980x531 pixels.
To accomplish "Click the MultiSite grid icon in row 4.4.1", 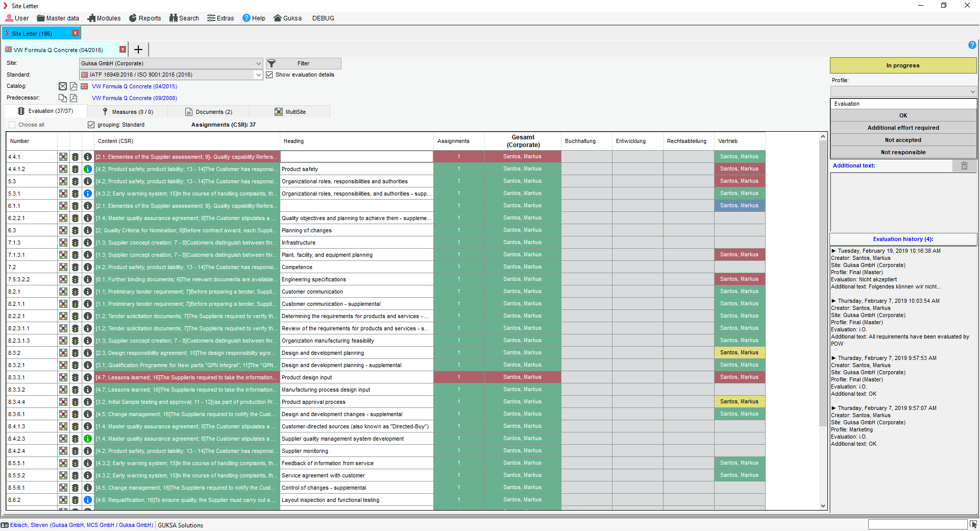I will click(x=63, y=157).
